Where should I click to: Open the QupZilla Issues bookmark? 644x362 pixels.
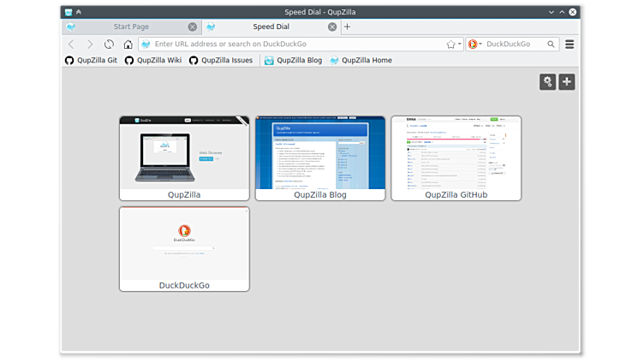(221, 61)
